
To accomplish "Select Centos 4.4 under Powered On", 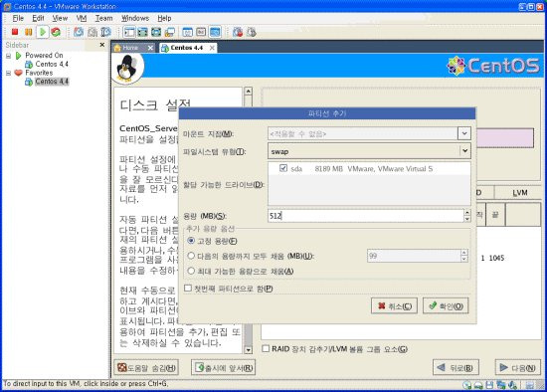I will (52, 65).
